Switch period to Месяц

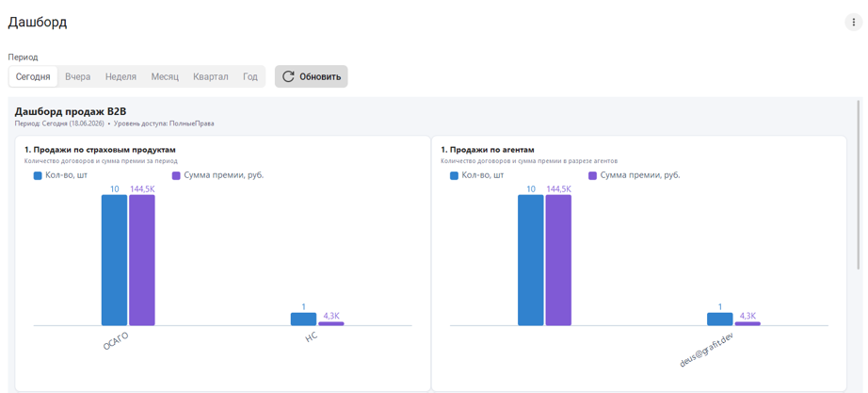pyautogui.click(x=165, y=76)
